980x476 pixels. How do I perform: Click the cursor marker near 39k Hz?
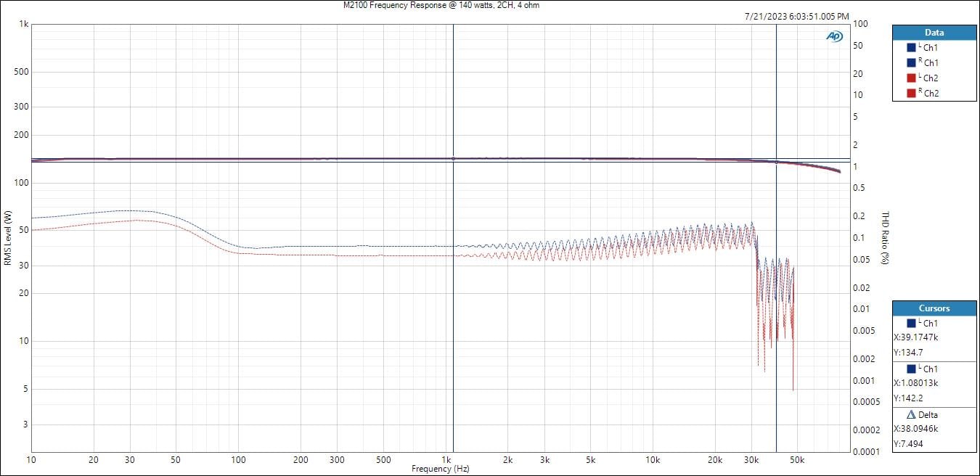776,162
